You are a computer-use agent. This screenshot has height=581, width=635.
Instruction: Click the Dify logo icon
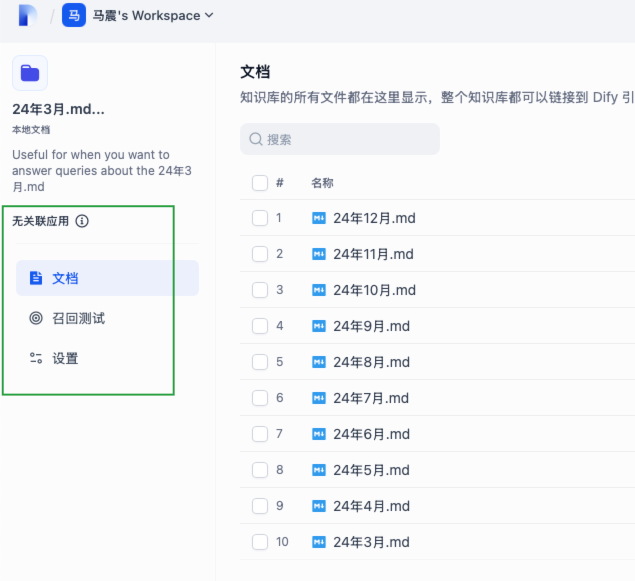click(x=28, y=15)
